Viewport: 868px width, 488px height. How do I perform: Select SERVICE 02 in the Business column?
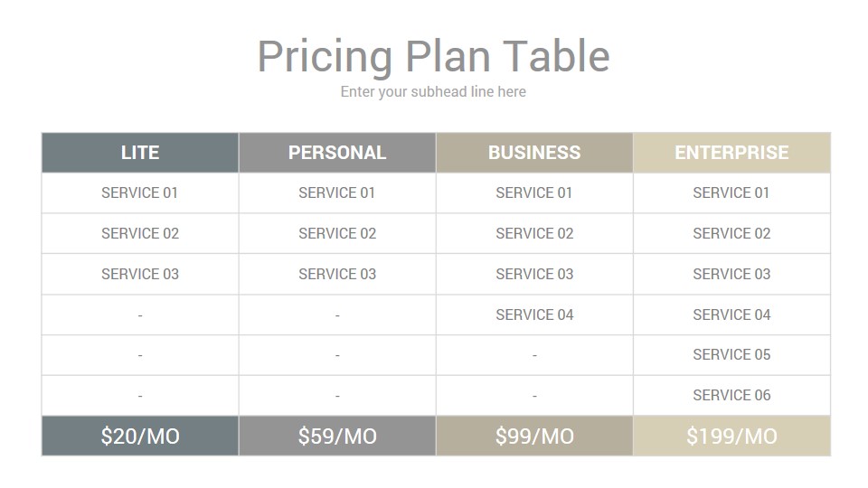[534, 233]
